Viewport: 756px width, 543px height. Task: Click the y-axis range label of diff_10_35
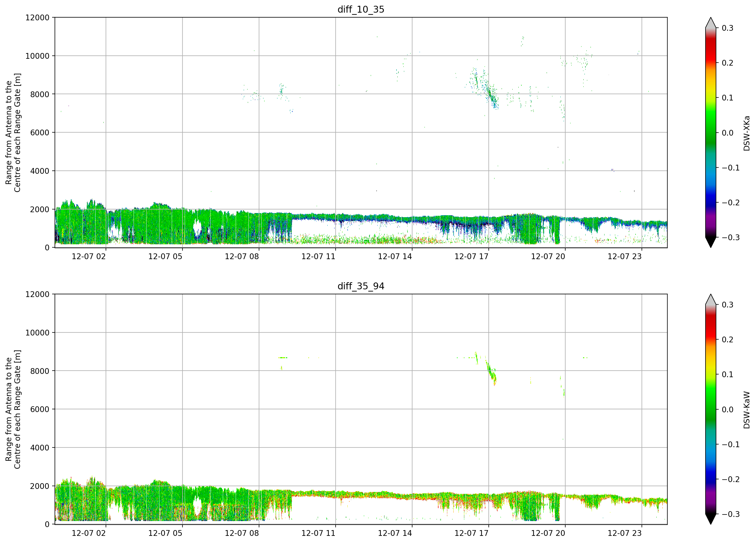tap(13, 132)
